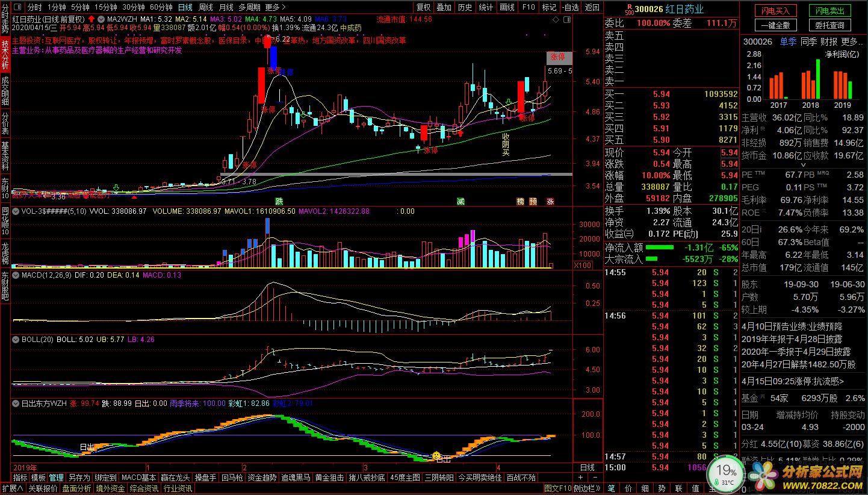This screenshot has width=868, height=495.
Task: Click the minus button at chart bottom-right
Action: coord(595,478)
